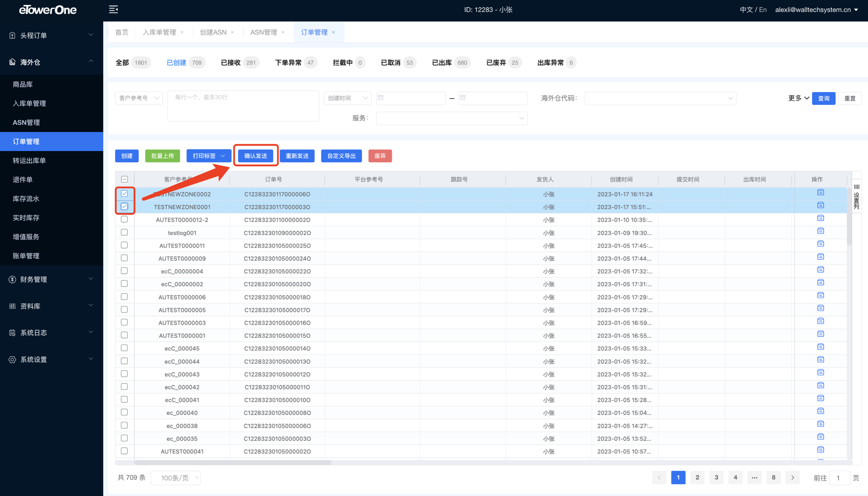Open detail icon for AUTEST0000005 row
Screen dimensions: 868x496
pyautogui.click(x=820, y=308)
